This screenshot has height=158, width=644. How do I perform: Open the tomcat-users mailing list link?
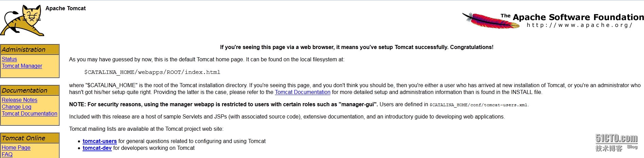(100, 141)
